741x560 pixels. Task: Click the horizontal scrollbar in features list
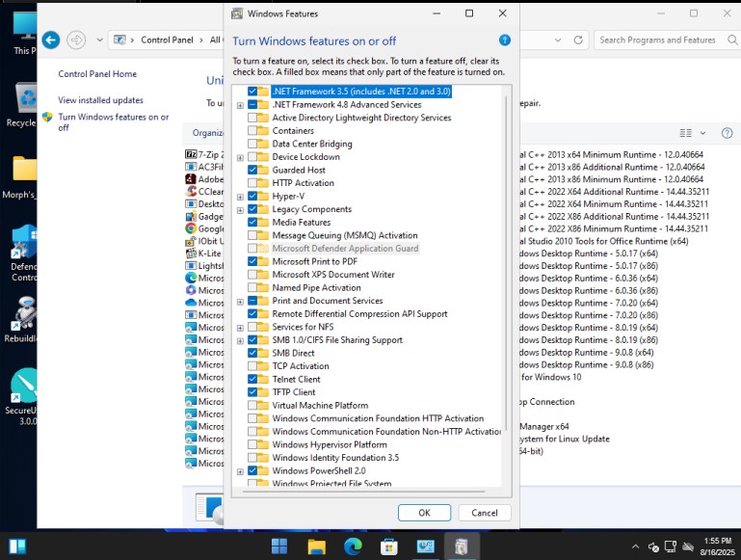[x=364, y=492]
